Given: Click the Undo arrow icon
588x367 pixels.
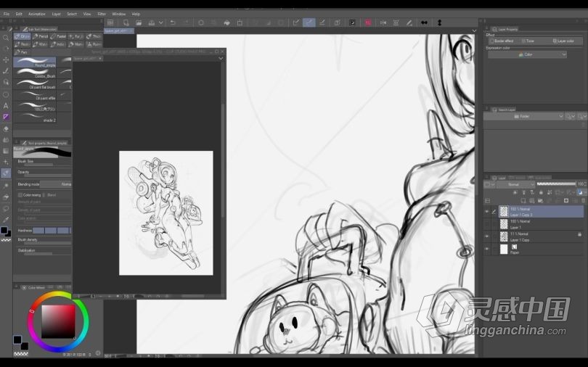Looking at the screenshot, I should point(173,22).
